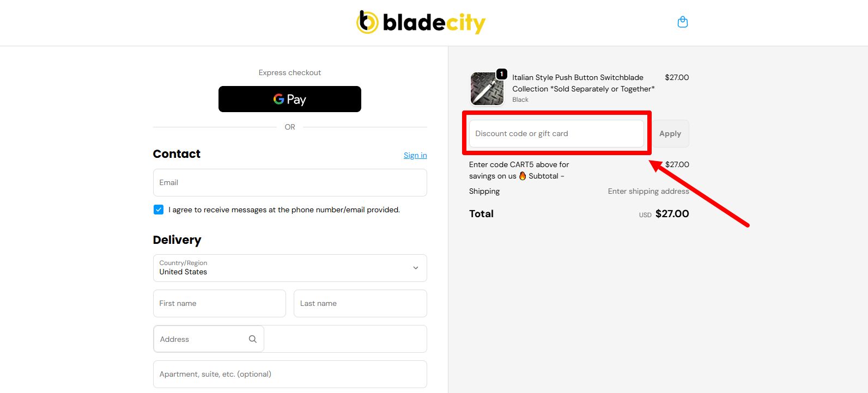Click the fire emoji in savings message
868x393 pixels.
pyautogui.click(x=522, y=176)
